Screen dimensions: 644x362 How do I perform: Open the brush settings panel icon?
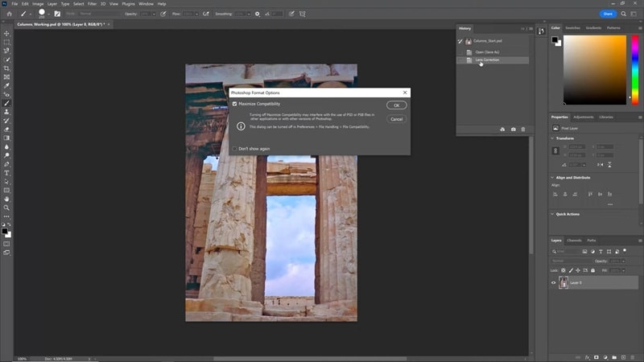57,14
